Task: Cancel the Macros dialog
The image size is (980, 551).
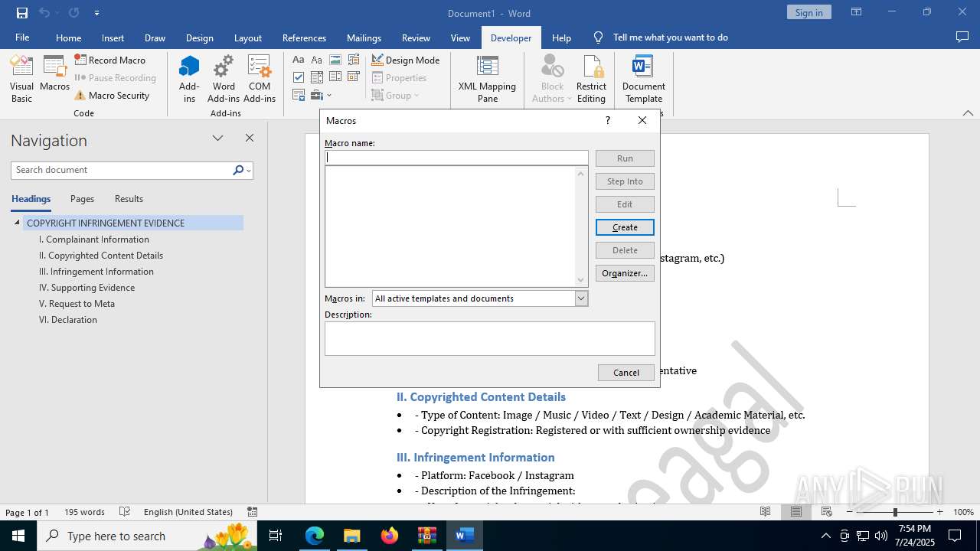Action: [x=626, y=373]
